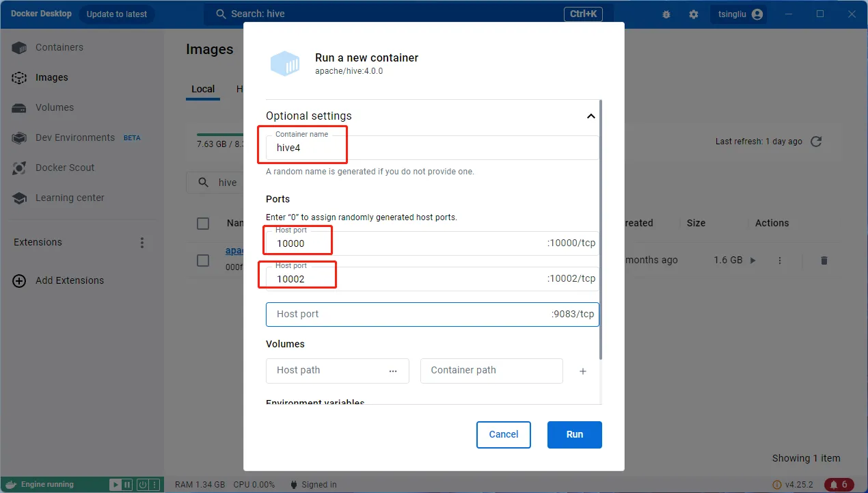Open the Extensions three-dot menu

(x=142, y=243)
